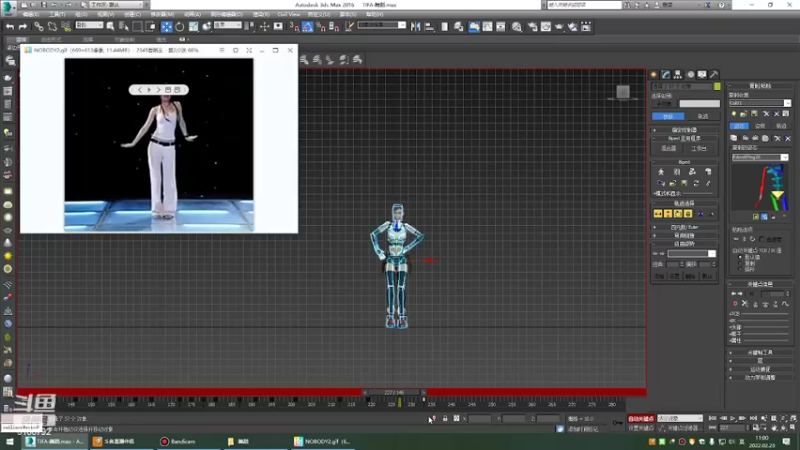Click the Align tool icon
Viewport: 800px width, 450px height.
click(x=429, y=27)
